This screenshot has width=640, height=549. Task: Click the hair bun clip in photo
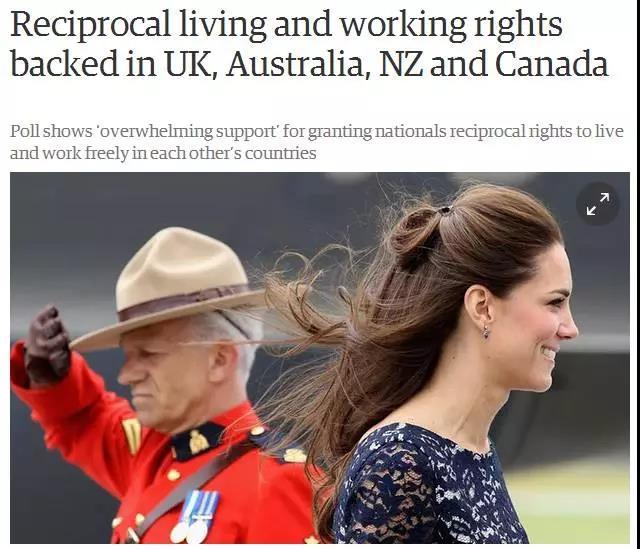point(444,210)
